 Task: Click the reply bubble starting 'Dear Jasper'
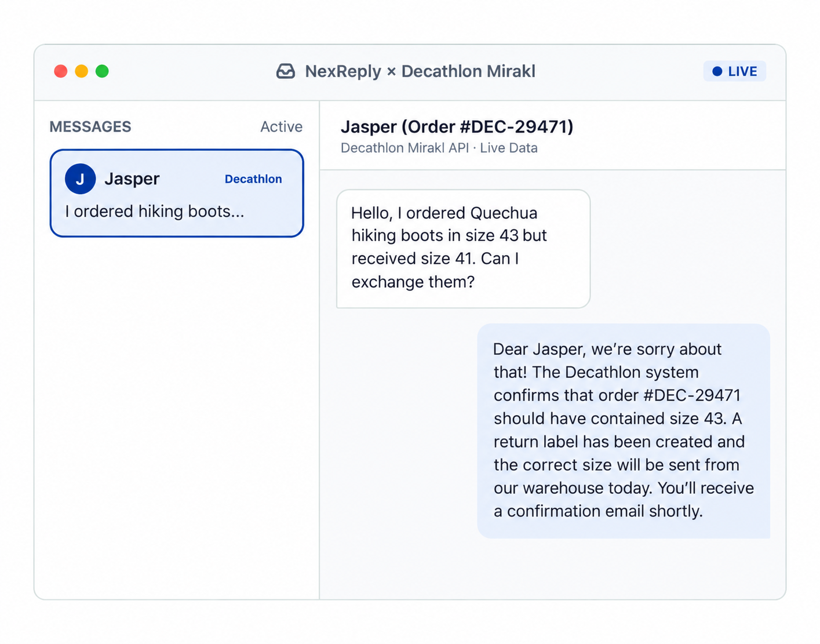[624, 431]
